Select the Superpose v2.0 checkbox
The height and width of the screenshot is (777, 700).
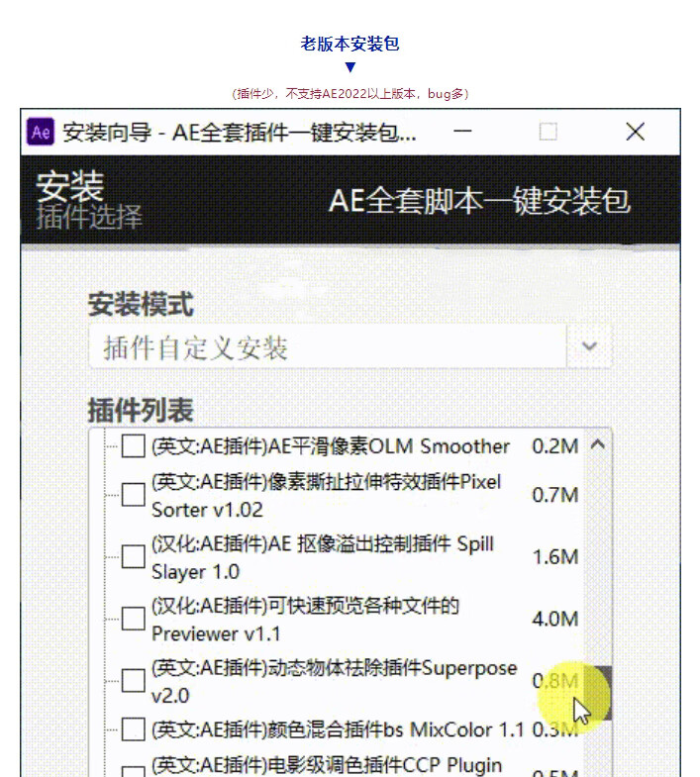click(133, 680)
